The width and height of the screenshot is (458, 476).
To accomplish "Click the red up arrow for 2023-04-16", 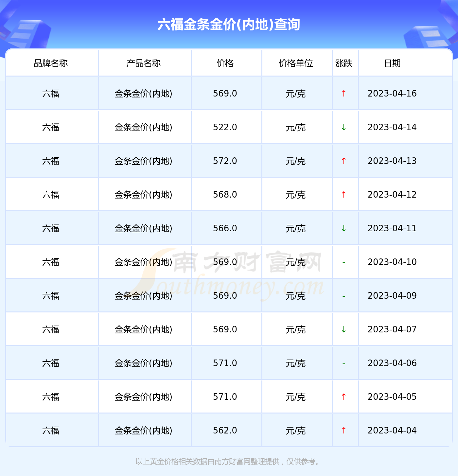I will pos(343,94).
